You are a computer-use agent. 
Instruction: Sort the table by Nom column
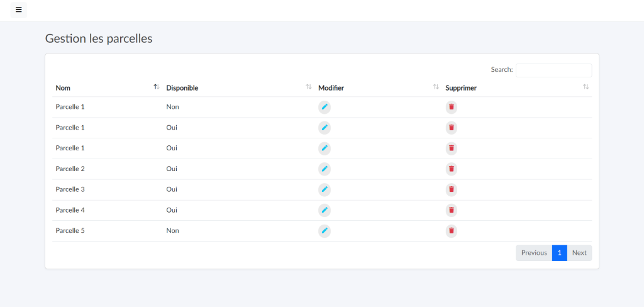click(63, 88)
